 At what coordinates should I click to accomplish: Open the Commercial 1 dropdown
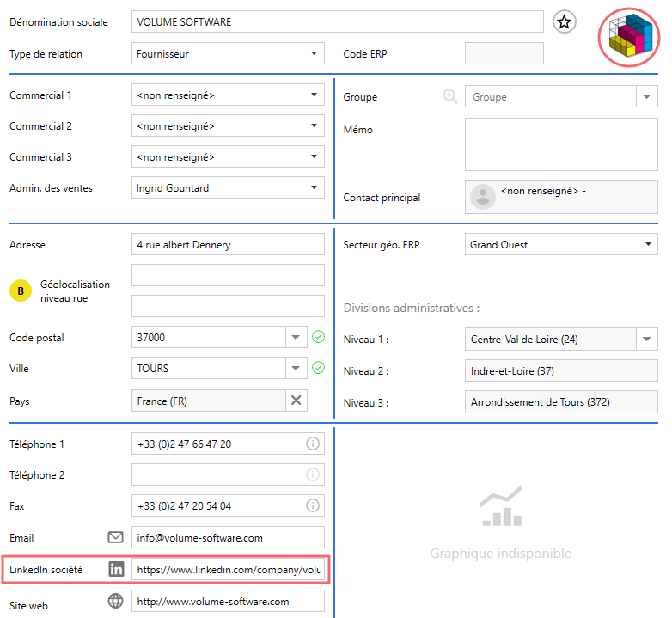(x=228, y=95)
